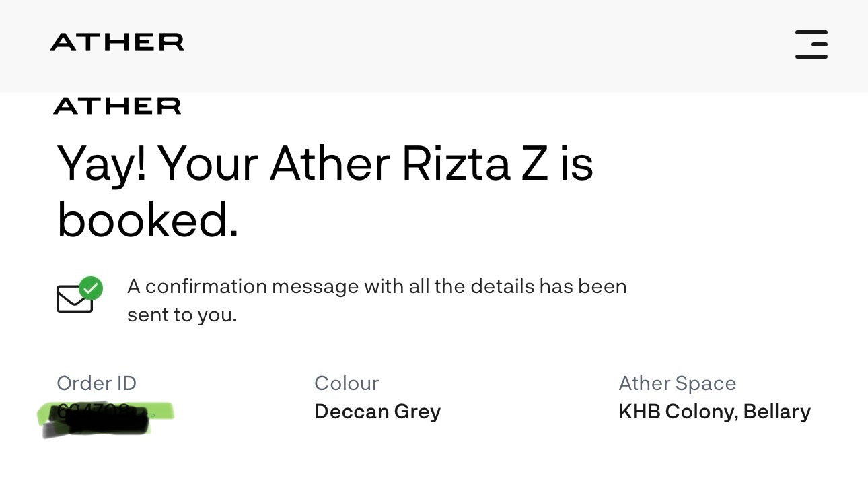The image size is (868, 489).
Task: Click the green highlight on the Order ID
Action: pyautogui.click(x=160, y=410)
